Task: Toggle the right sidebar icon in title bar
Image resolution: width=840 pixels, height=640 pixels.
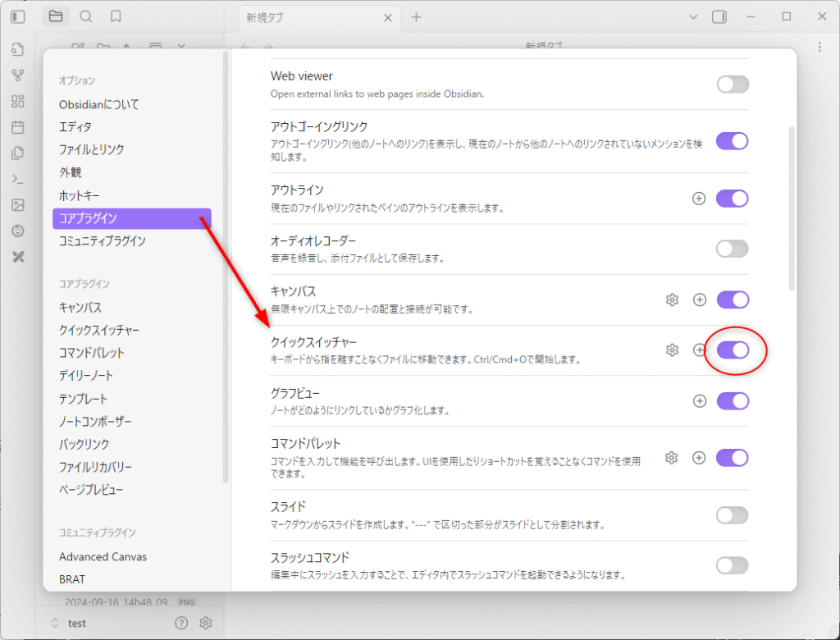Action: click(x=719, y=16)
